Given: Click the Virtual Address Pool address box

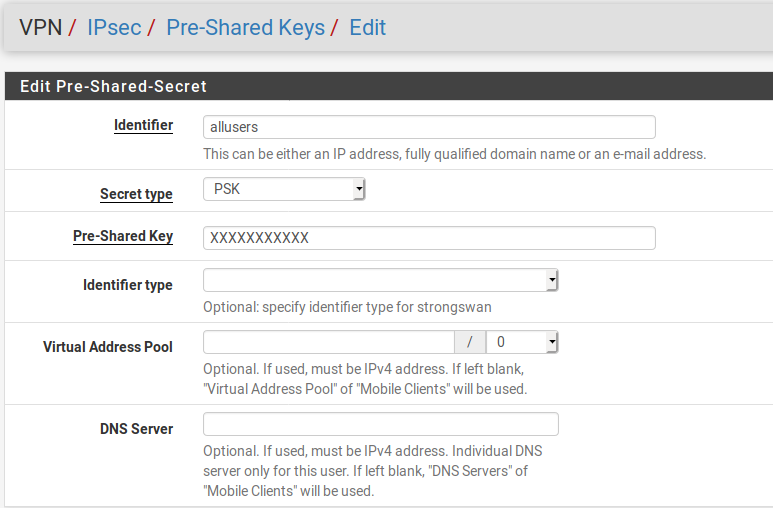Looking at the screenshot, I should point(329,342).
